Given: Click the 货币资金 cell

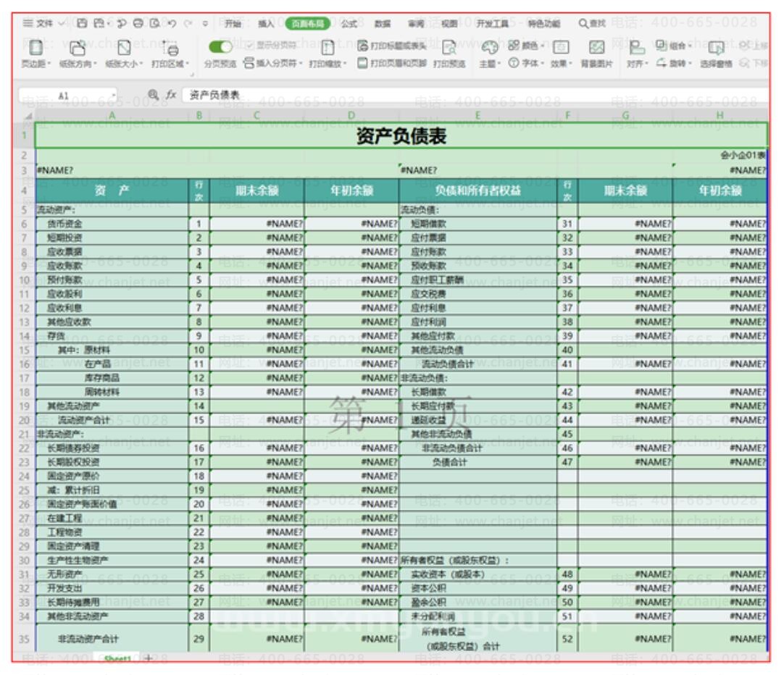Looking at the screenshot, I should pos(112,224).
